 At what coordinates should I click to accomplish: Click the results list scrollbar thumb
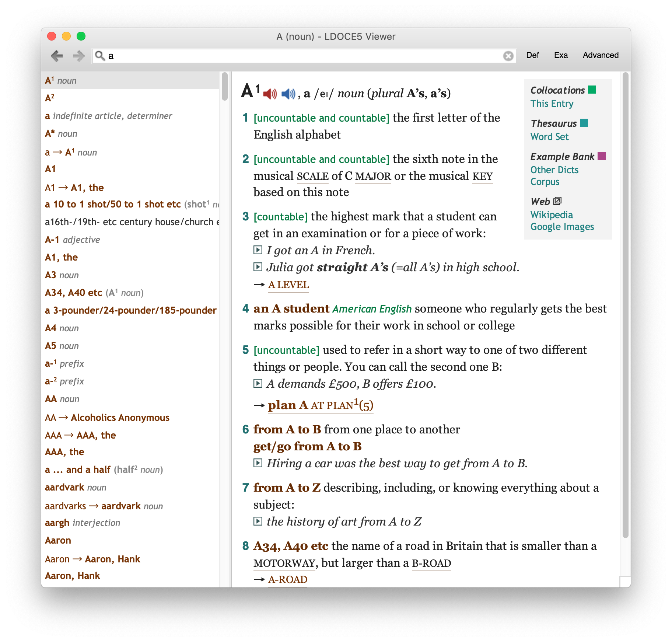(x=225, y=87)
